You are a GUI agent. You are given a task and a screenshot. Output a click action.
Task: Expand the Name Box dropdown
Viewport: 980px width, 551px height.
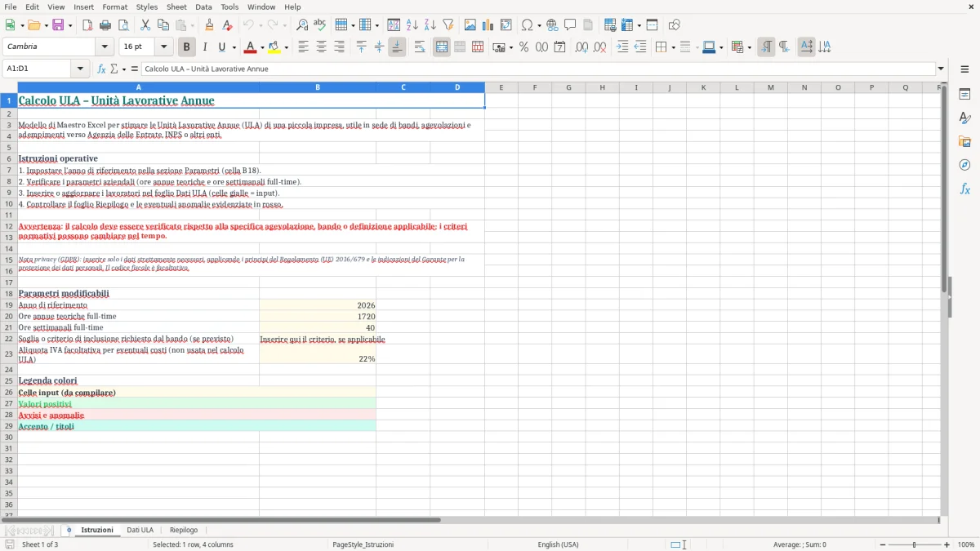[x=80, y=69]
